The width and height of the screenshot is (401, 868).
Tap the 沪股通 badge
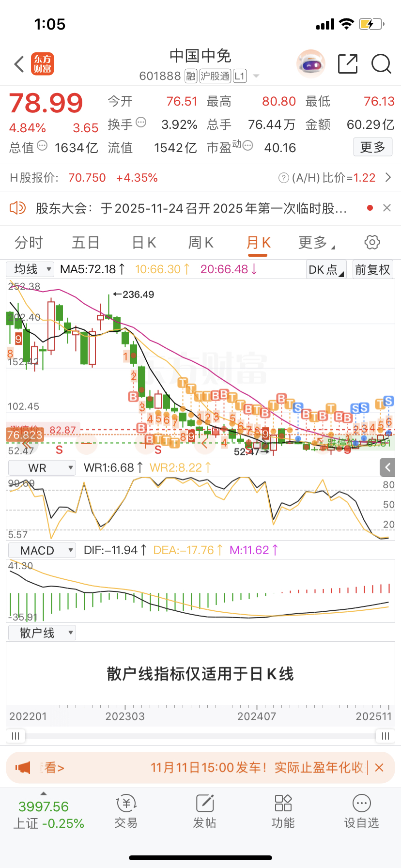(x=215, y=76)
